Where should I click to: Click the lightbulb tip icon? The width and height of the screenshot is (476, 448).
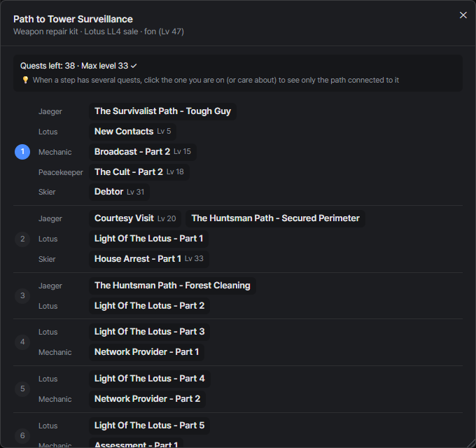(x=25, y=80)
